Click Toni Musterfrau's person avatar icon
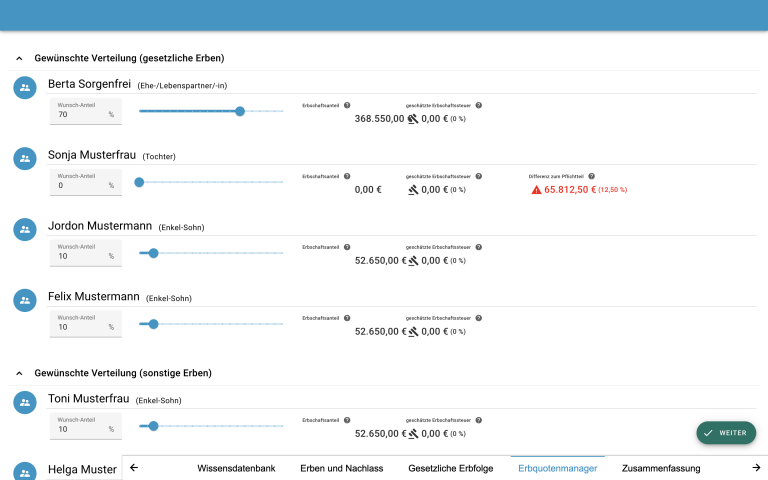Screen dimensions: 768x480 click(x=25, y=402)
